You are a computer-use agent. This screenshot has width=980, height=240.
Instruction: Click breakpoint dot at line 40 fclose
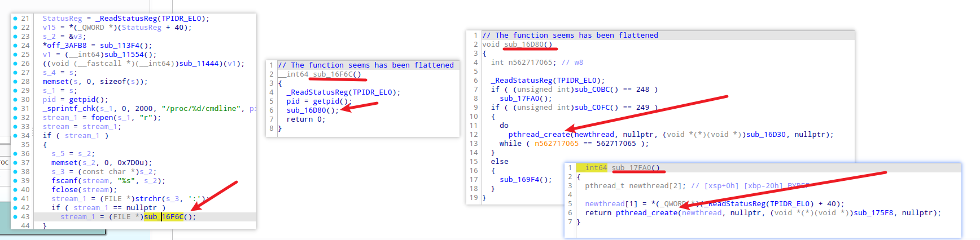click(x=15, y=190)
